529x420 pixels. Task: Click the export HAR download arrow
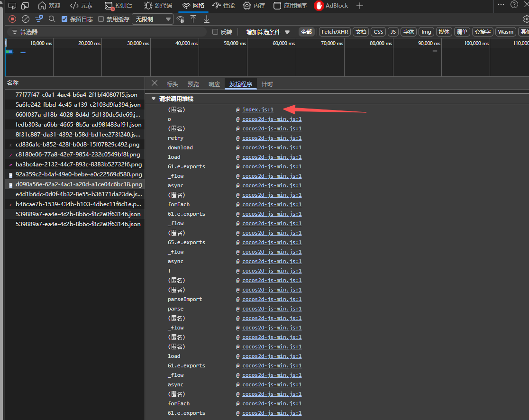207,19
